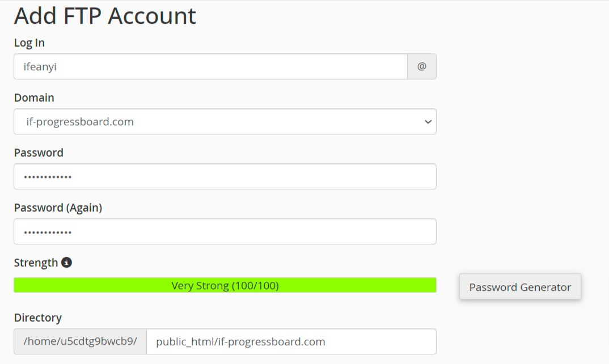Click the Strength info icon
Viewport: 609px width, 364px height.
pos(66,263)
